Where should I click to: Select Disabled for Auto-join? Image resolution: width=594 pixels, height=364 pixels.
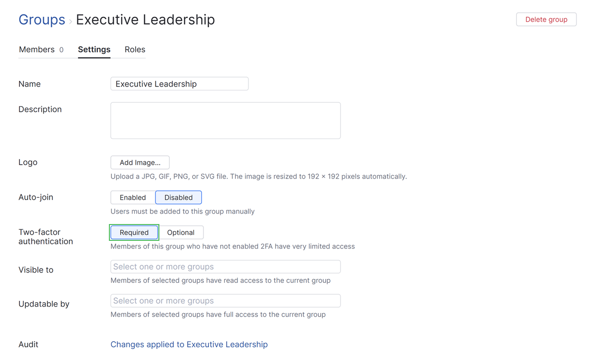point(178,197)
